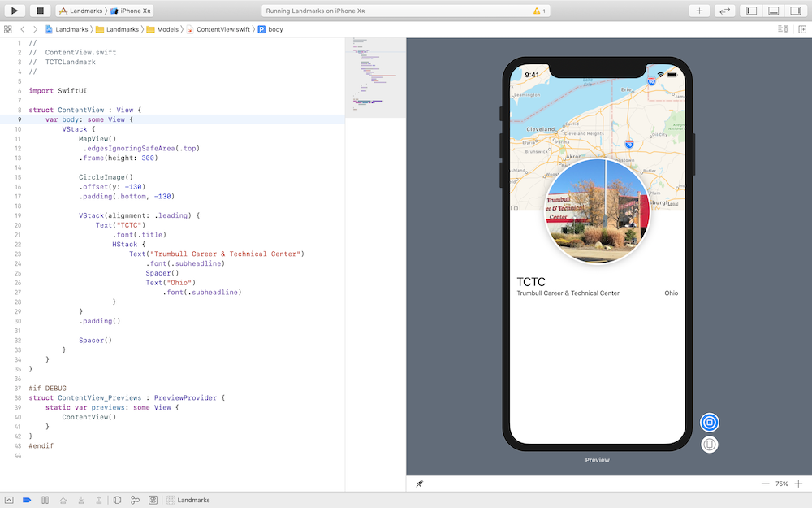The height and width of the screenshot is (508, 812).
Task: Click on 'import SwiftUI' code line
Action: 58,91
